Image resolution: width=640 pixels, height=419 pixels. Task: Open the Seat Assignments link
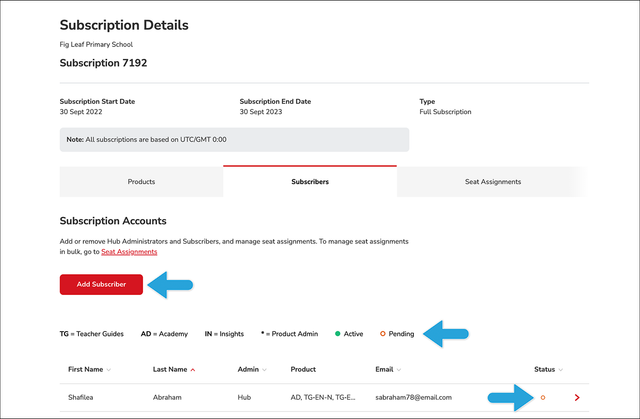tap(129, 252)
